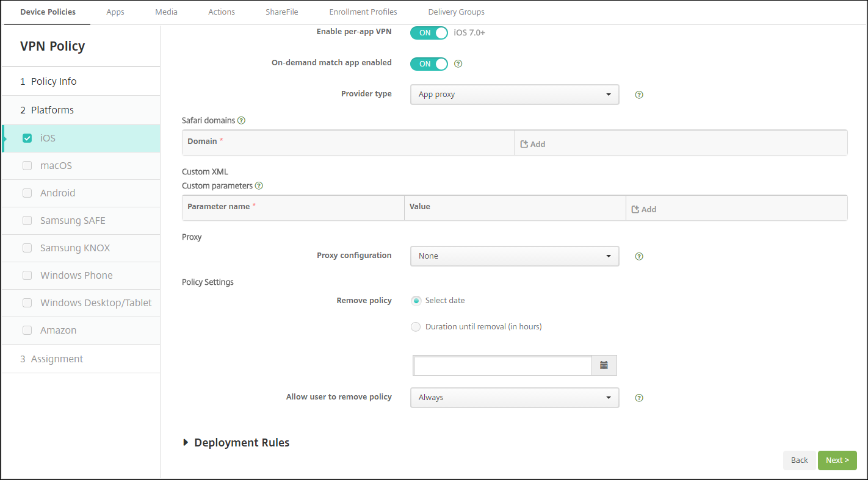
Task: Click help icon next to Provider type
Action: [x=639, y=95]
